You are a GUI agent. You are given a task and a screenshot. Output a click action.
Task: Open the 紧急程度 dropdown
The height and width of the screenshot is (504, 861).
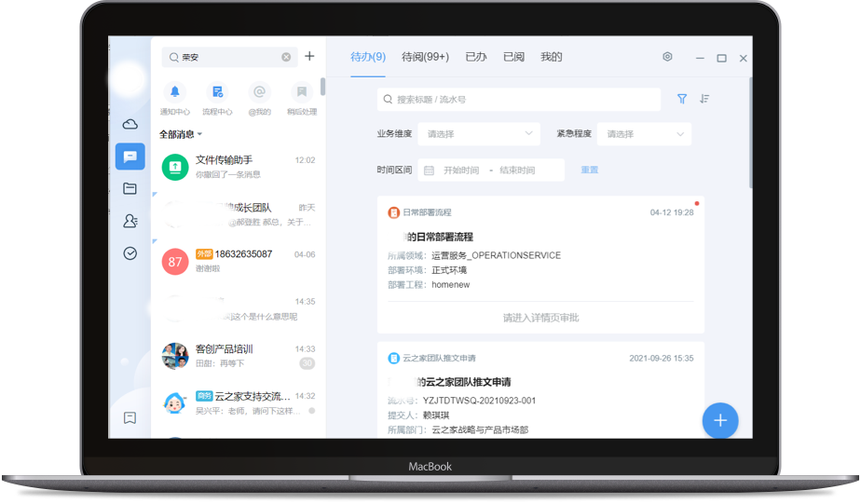click(644, 134)
